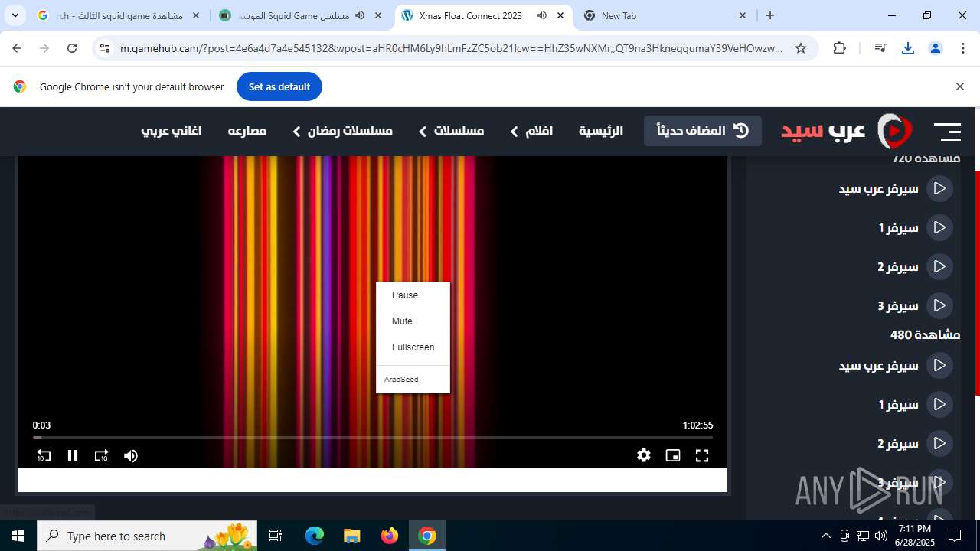
Task: Pause the video with the pause icon
Action: [x=73, y=455]
